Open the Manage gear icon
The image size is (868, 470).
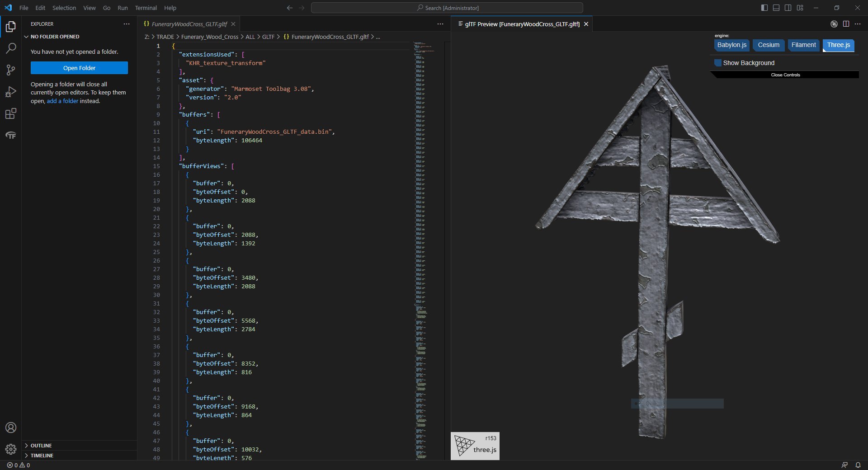(11, 449)
